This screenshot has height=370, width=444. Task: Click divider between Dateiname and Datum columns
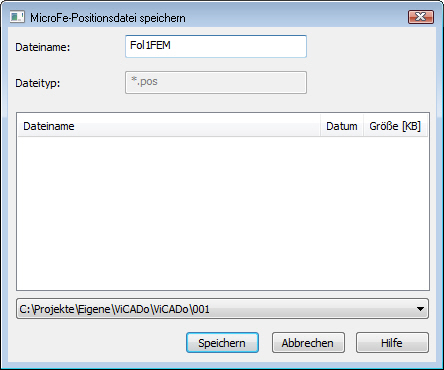[321, 126]
